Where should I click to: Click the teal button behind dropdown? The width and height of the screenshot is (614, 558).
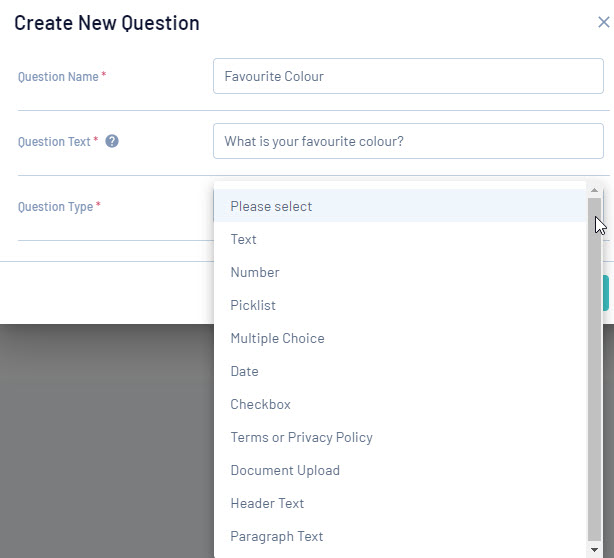click(x=605, y=293)
